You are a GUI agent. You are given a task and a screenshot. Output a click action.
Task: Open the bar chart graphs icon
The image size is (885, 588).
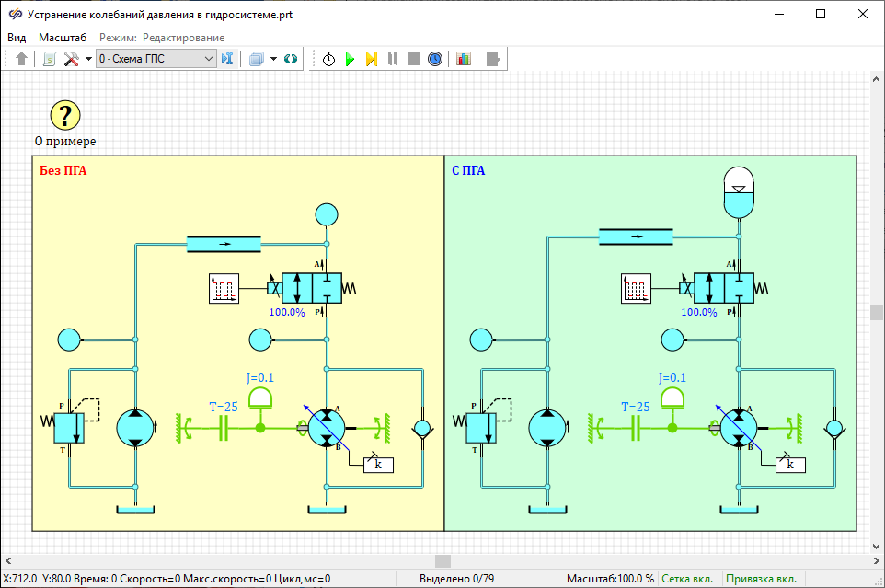[464, 59]
